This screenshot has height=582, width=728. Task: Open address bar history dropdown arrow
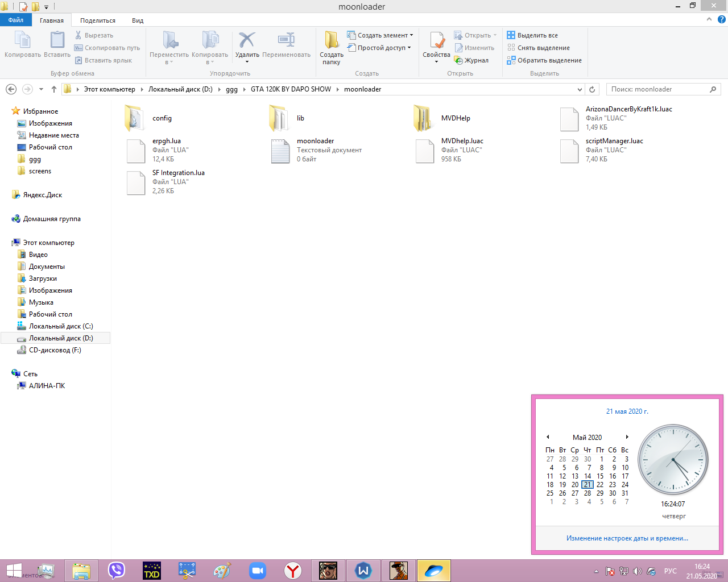pos(580,89)
